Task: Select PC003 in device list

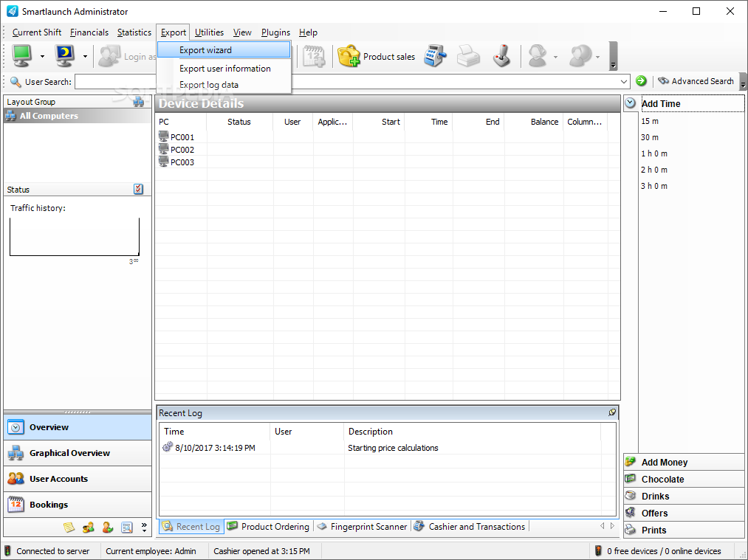Action: point(182,162)
